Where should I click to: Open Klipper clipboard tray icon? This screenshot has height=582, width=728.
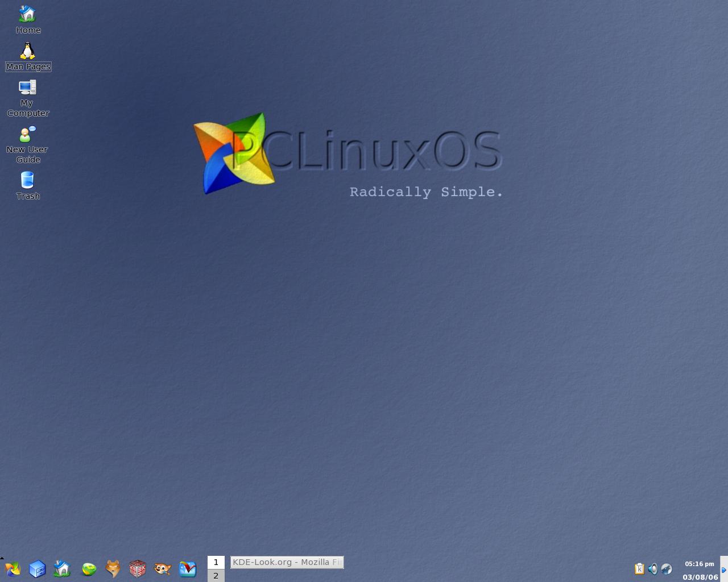coord(639,569)
